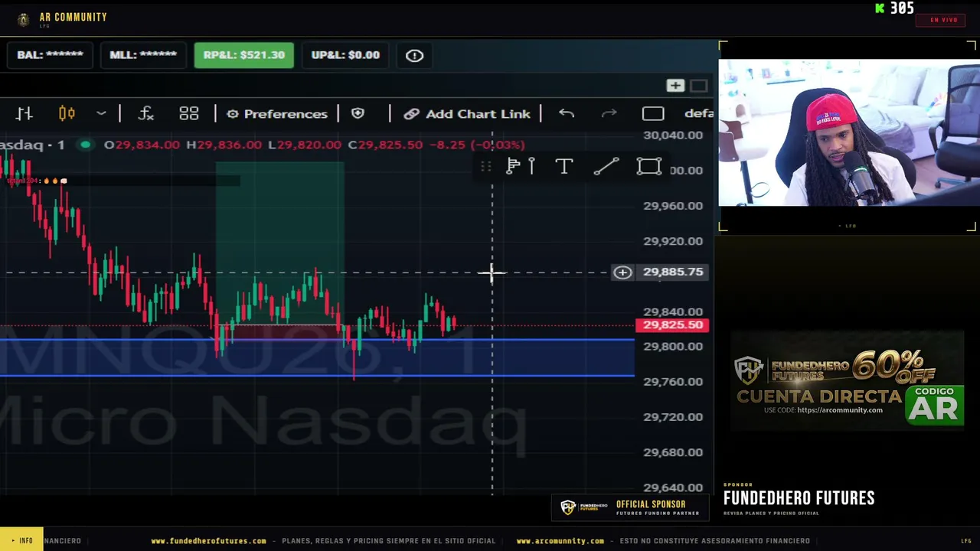Click the high value H29,836.00

tap(224, 145)
